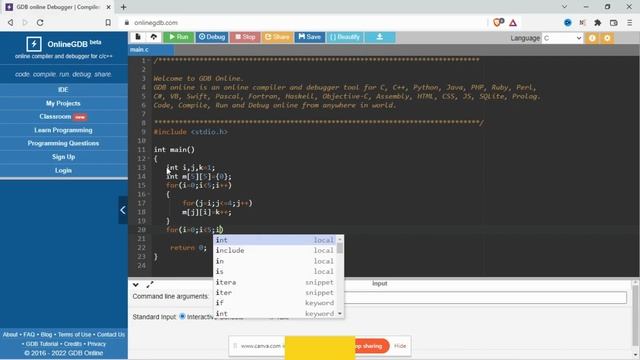The height and width of the screenshot is (360, 640).
Task: Open the Learn Programming sidebar item
Action: click(x=63, y=130)
